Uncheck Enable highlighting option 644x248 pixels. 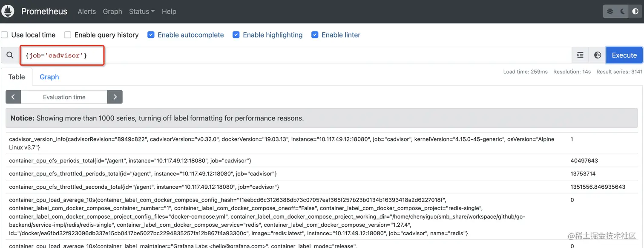[236, 35]
